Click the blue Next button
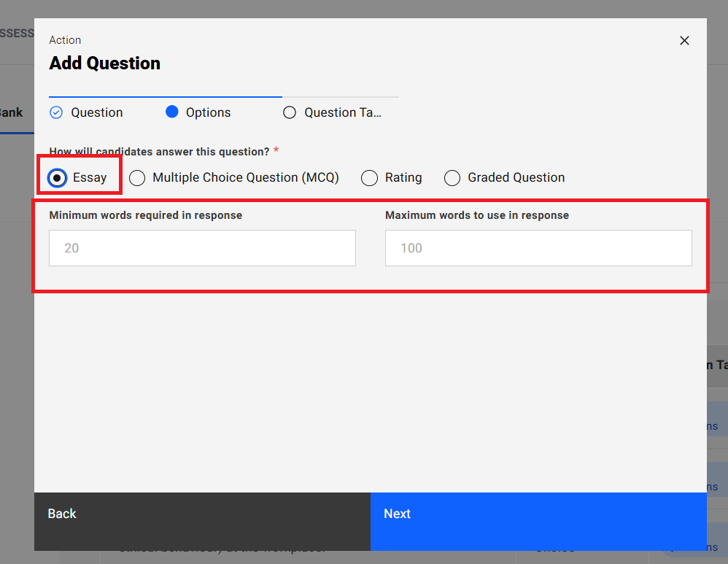Viewport: 728px width, 564px height. point(538,514)
